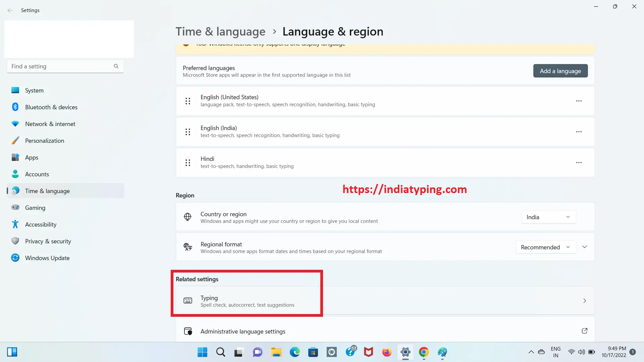Viewport: 644px width, 362px height.
Task: Select Accessibility settings icon
Action: click(15, 224)
